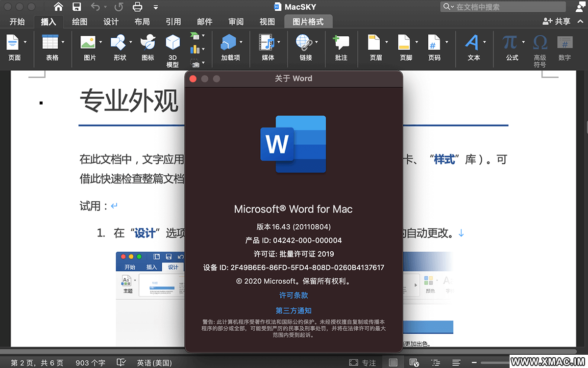Switch to Draft view in status bar
The width and height of the screenshot is (588, 368).
tap(456, 363)
